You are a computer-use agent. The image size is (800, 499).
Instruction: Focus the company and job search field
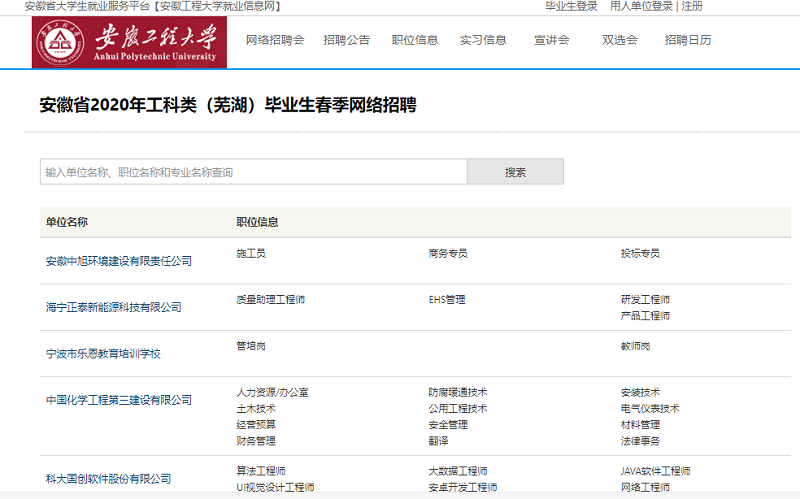point(253,172)
